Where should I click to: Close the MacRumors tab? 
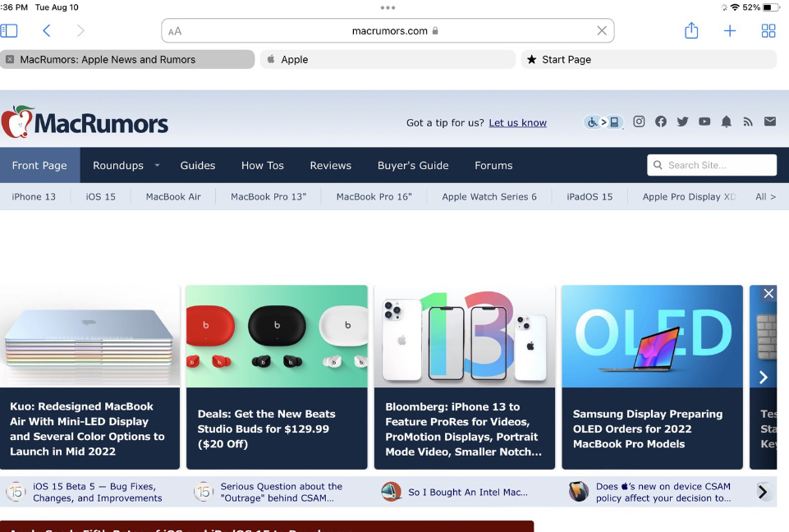10,59
